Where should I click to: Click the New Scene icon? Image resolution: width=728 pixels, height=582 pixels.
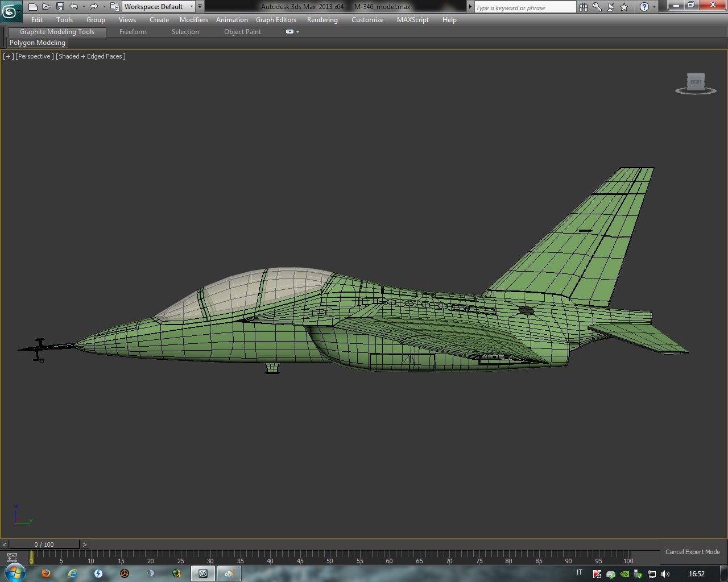point(33,7)
